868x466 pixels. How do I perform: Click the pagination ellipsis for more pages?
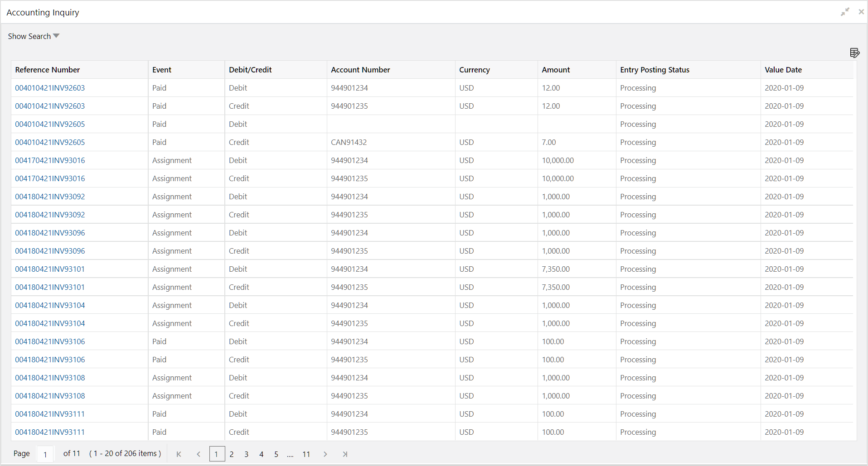tap(290, 455)
